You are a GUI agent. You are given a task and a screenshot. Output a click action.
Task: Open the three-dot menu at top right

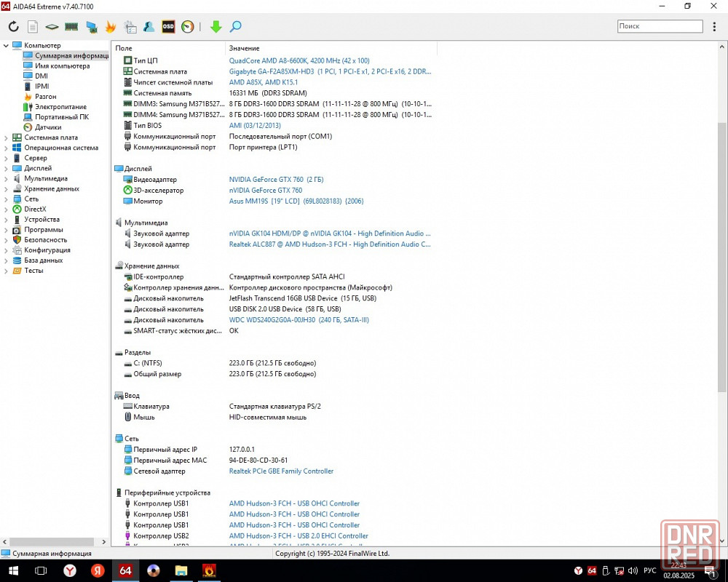[714, 26]
